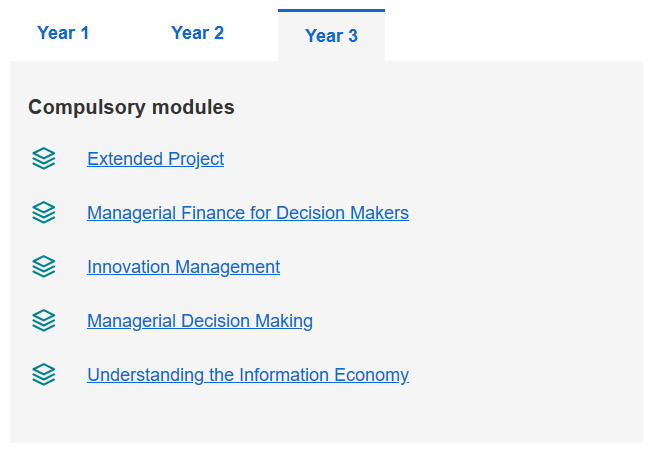Screen dimensions: 661x454
Task: Click the word Project in the first module link
Action: (x=196, y=159)
